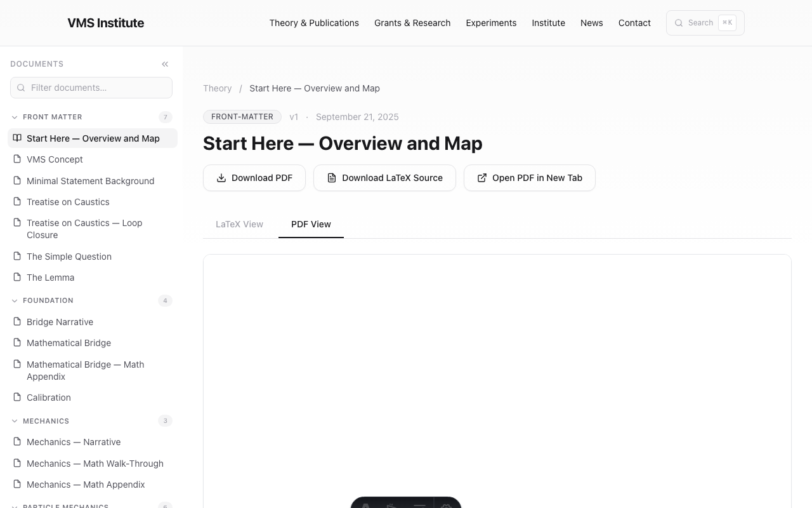This screenshot has width=812, height=508.
Task: Click the book icon beside Start Here — Overview and Map
Action: (x=17, y=138)
